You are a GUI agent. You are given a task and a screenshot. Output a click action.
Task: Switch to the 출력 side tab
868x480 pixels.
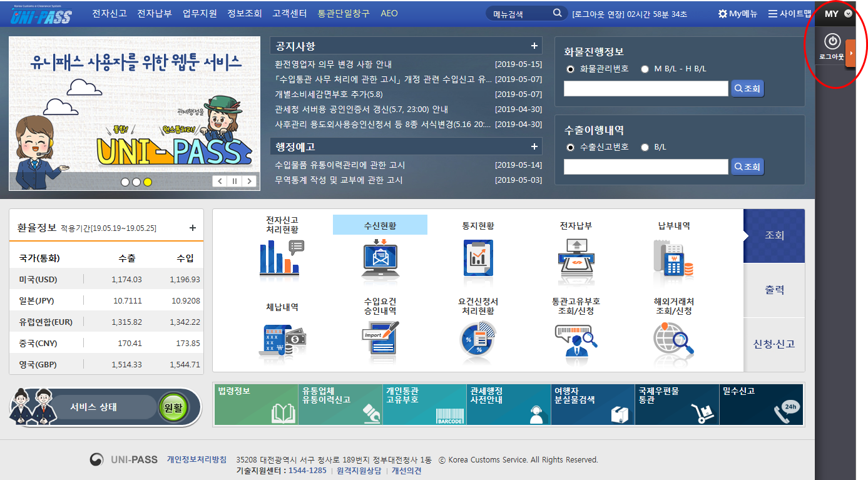coord(774,290)
